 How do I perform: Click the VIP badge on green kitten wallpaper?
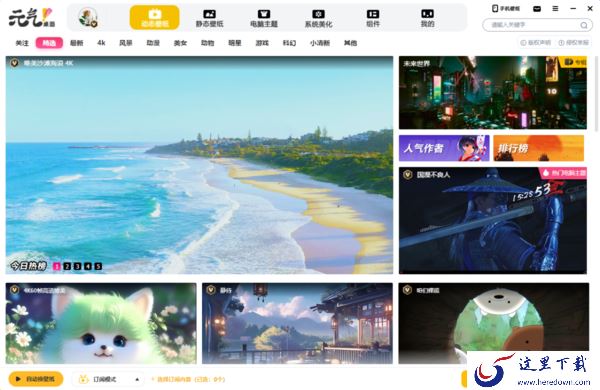tap(15, 290)
